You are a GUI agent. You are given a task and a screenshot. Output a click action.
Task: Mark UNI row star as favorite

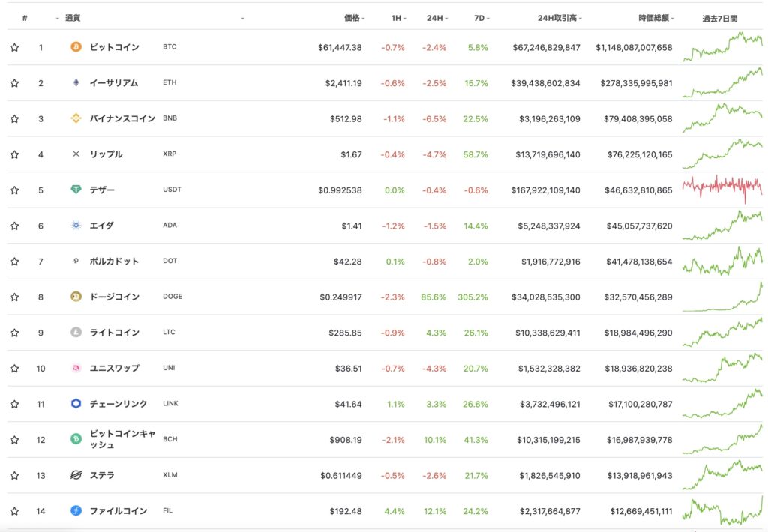coord(15,369)
